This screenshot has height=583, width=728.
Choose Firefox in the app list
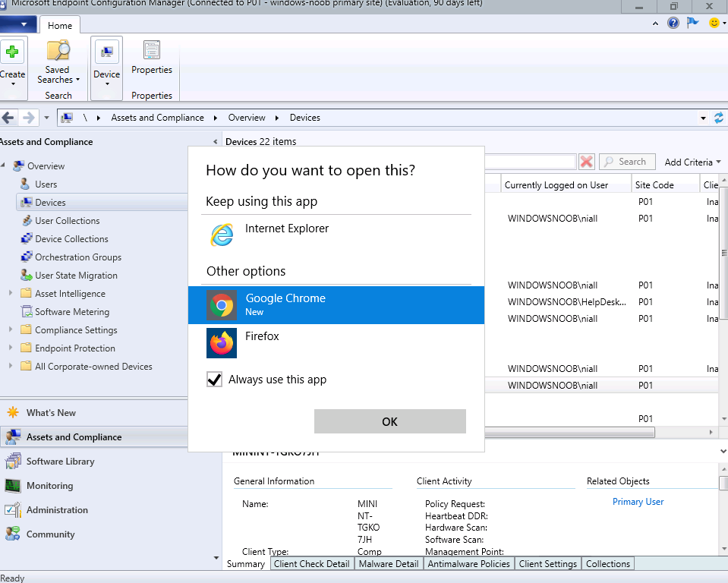pyautogui.click(x=336, y=343)
